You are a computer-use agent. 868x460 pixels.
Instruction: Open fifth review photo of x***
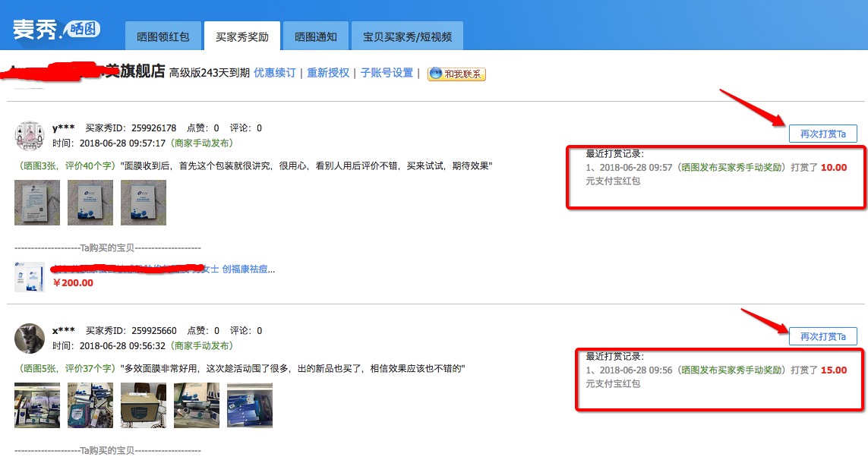click(250, 405)
